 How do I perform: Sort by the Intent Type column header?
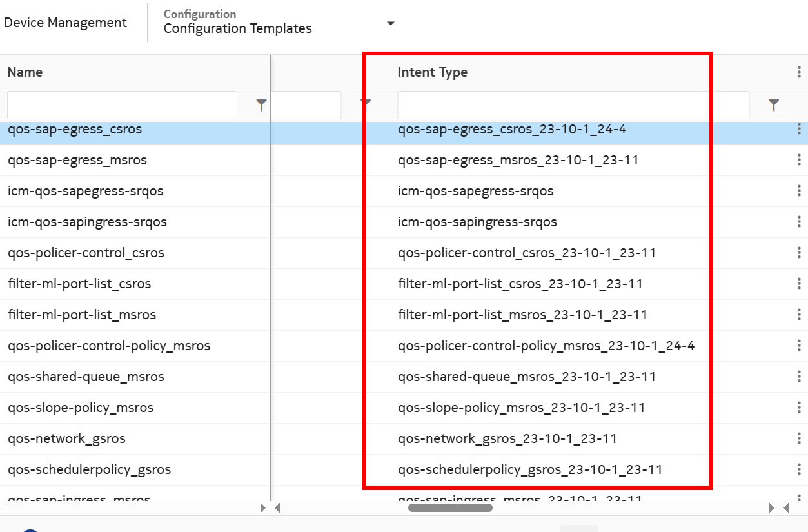point(432,72)
